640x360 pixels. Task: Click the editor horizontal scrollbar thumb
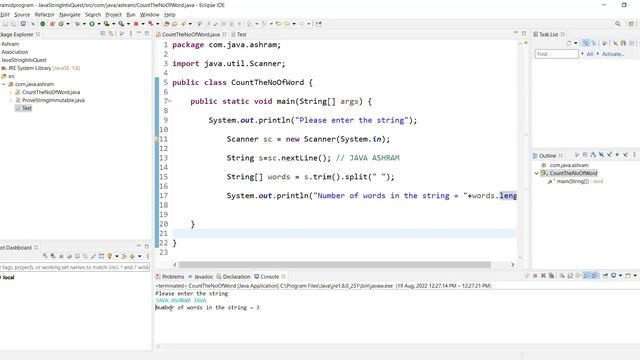pyautogui.click(x=335, y=264)
